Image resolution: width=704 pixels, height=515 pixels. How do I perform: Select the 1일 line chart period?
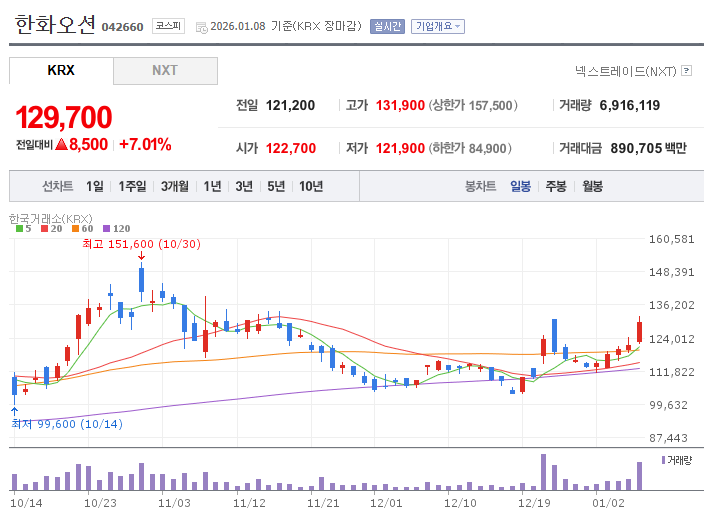pos(95,186)
